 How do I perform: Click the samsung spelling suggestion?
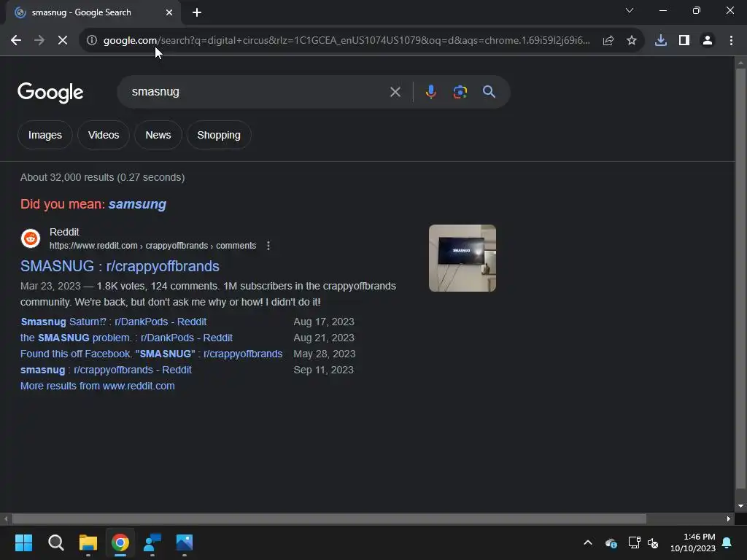click(x=137, y=204)
